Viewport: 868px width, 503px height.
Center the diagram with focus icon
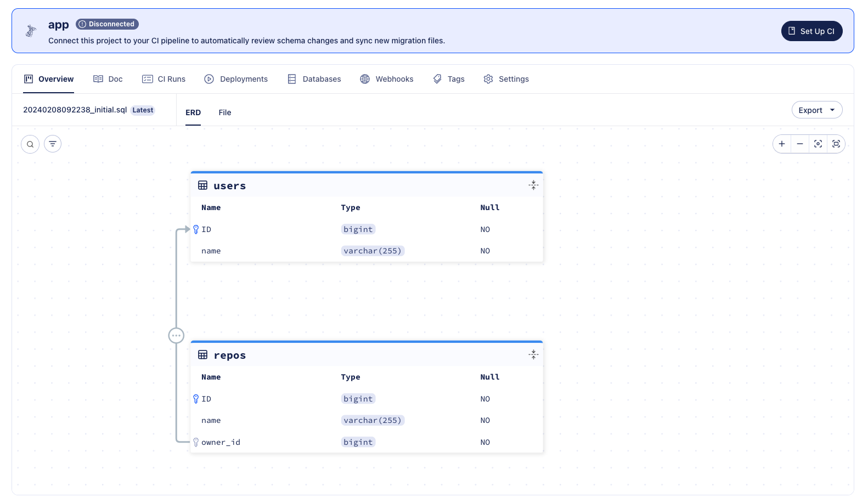pyautogui.click(x=818, y=144)
